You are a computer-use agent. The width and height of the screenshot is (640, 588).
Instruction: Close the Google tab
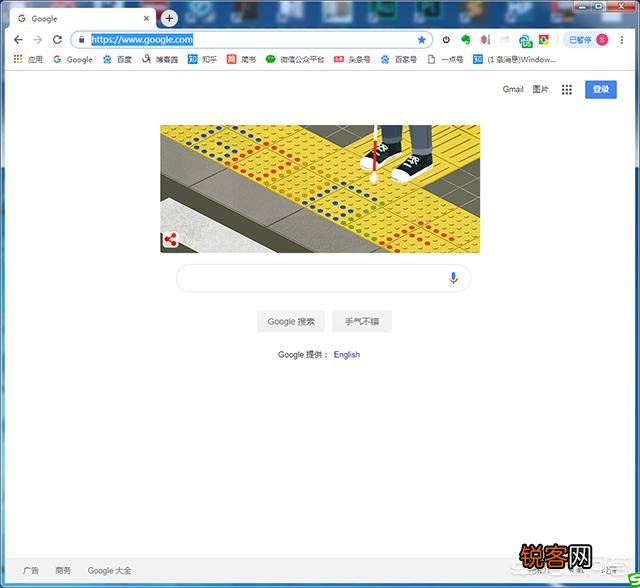click(x=146, y=18)
